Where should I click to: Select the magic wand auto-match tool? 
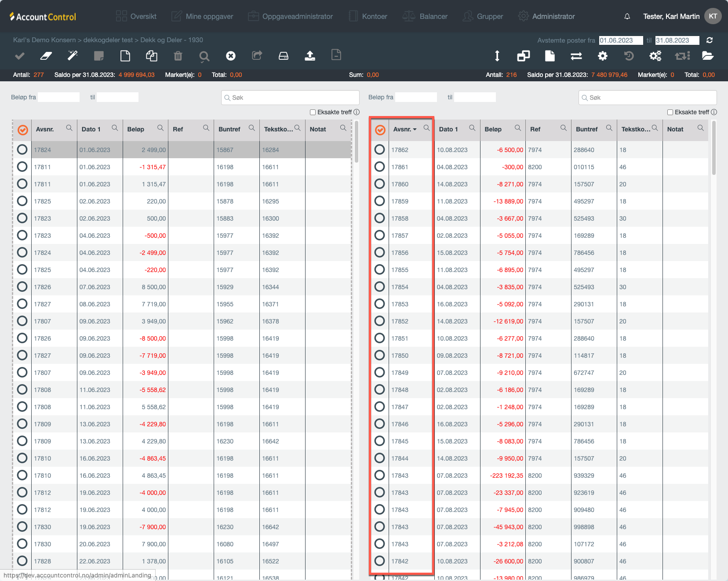coord(73,56)
